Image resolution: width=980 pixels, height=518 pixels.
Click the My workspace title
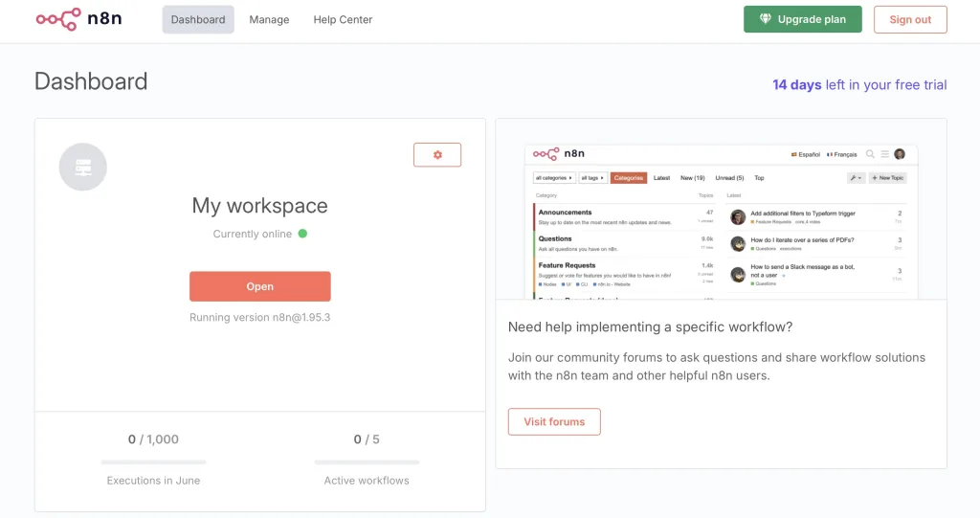pyautogui.click(x=260, y=206)
